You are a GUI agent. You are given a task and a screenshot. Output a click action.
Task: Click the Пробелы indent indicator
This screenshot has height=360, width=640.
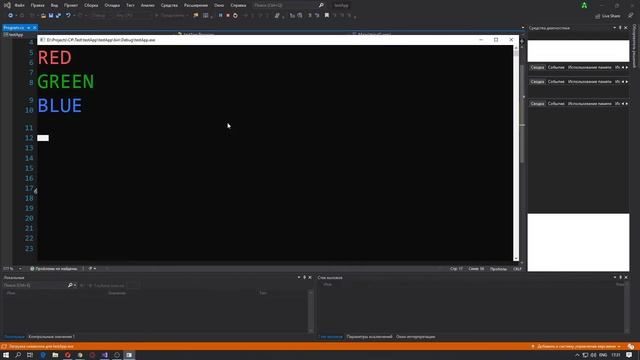pyautogui.click(x=498, y=269)
